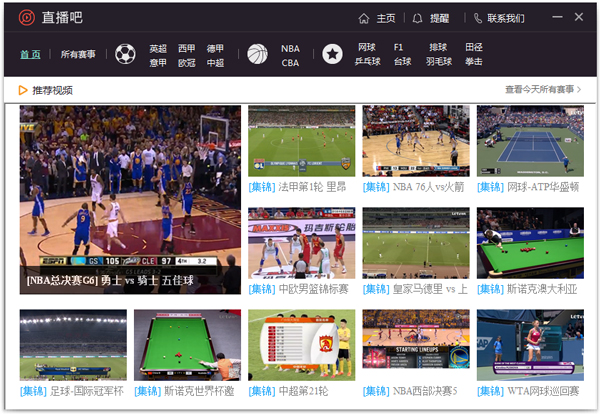
Task: Click the 推荐视频 play triangle icon
Action: [x=23, y=90]
